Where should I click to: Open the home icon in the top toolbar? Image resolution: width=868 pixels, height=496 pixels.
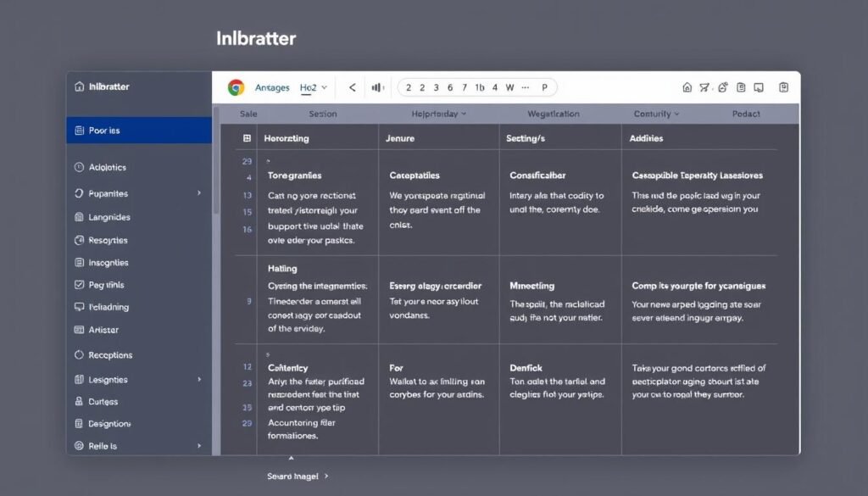689,87
